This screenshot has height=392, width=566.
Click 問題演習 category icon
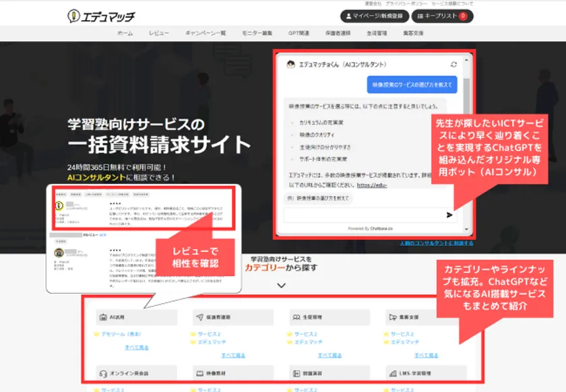[x=296, y=373]
